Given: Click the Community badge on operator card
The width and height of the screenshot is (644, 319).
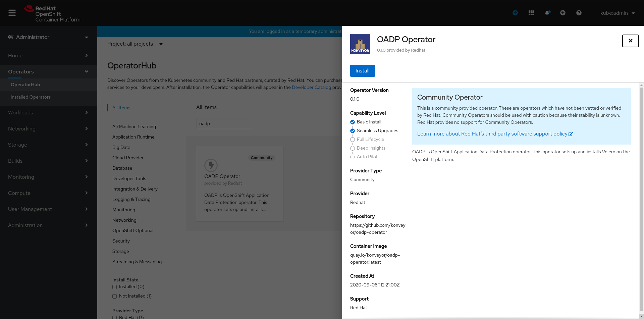Looking at the screenshot, I should (x=262, y=158).
